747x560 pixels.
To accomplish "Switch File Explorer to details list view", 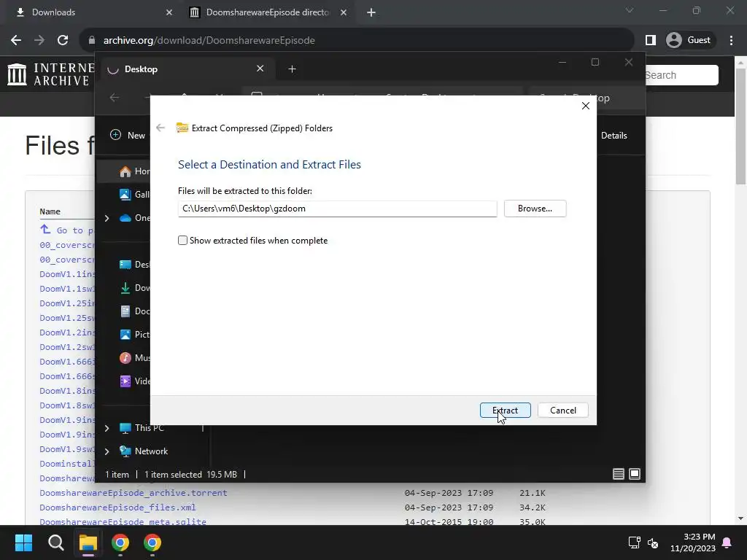I will coord(619,474).
